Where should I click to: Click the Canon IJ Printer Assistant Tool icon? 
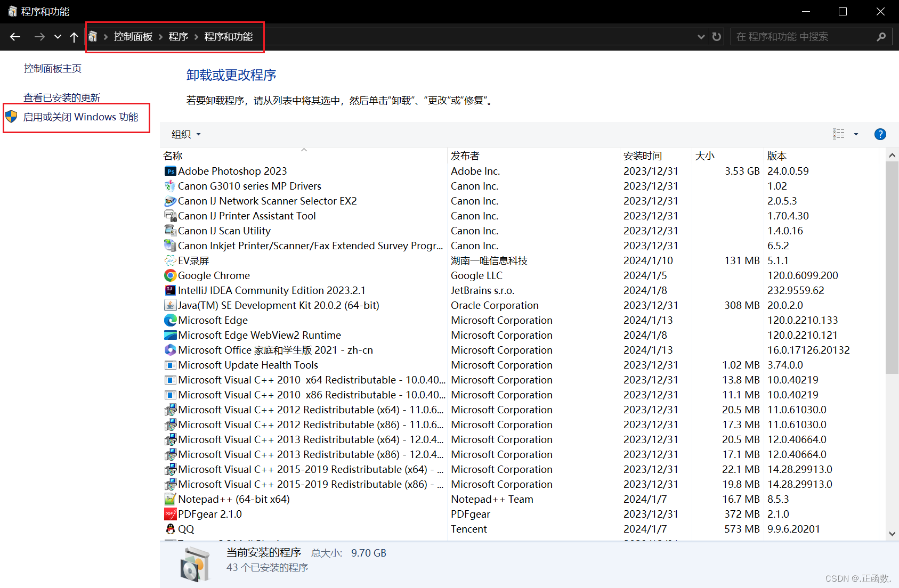tap(170, 216)
